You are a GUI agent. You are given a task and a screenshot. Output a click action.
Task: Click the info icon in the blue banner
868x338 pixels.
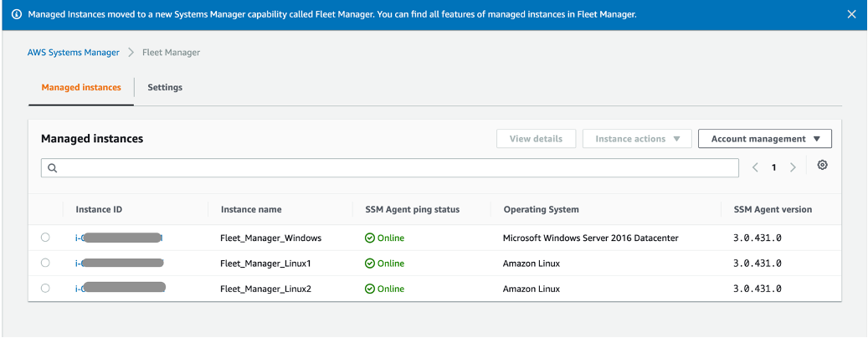click(x=17, y=15)
